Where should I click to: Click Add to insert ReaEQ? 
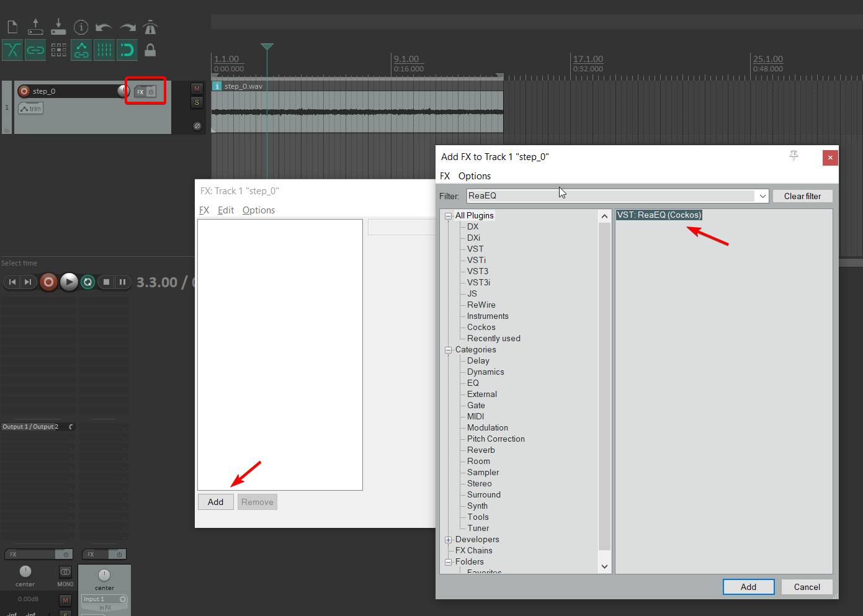tap(748, 586)
